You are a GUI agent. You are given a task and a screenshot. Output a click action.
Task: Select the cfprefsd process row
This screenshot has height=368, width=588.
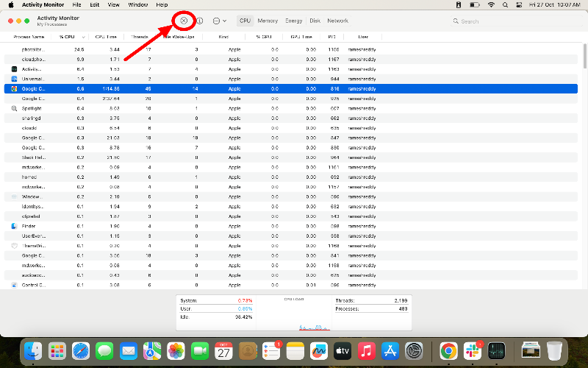coord(290,216)
